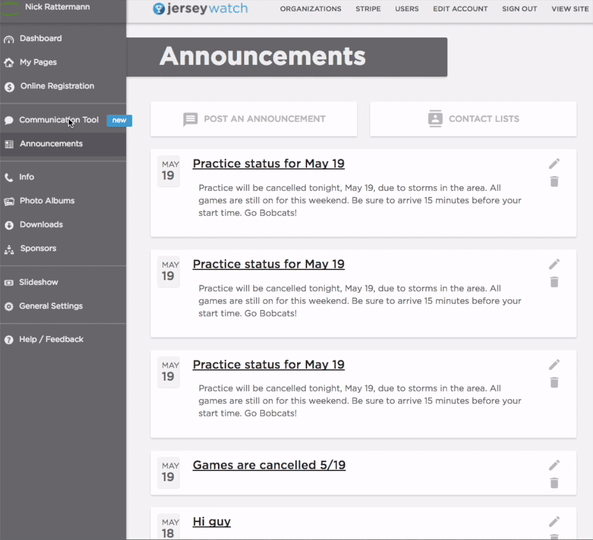Edit the third Practice status for May 19 announcement
593x540 pixels.
coord(554,365)
